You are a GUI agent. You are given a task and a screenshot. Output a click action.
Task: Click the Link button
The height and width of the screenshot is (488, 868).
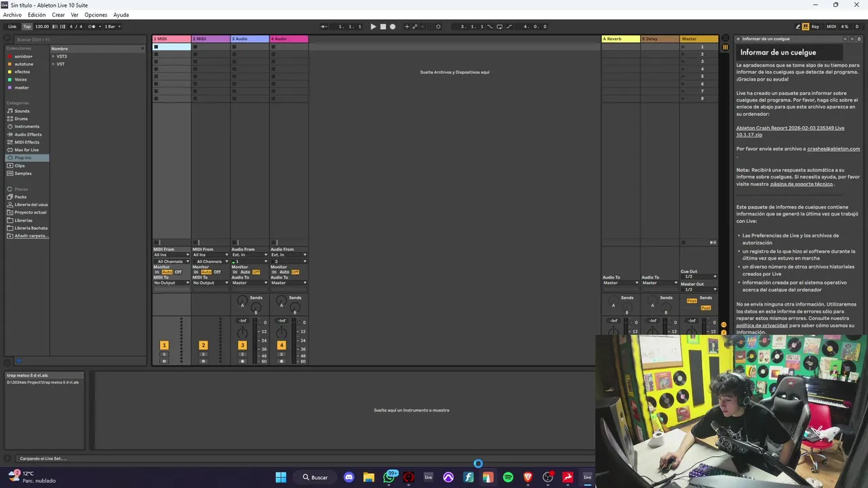coord(12,26)
